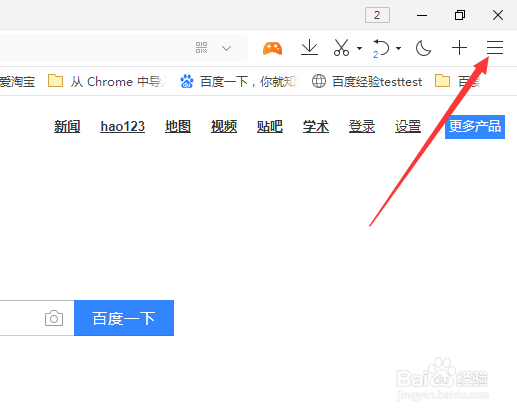Click the 新闻 link
The image size is (517, 413).
(67, 127)
